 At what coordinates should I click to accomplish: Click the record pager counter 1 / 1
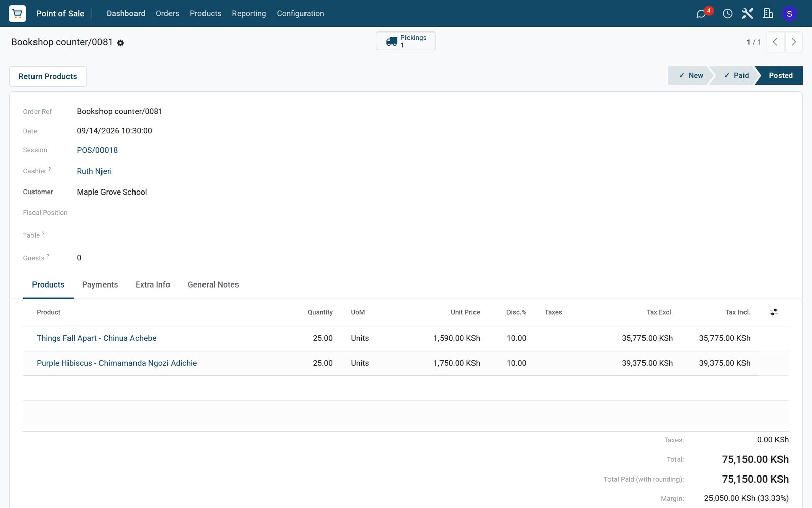click(754, 42)
